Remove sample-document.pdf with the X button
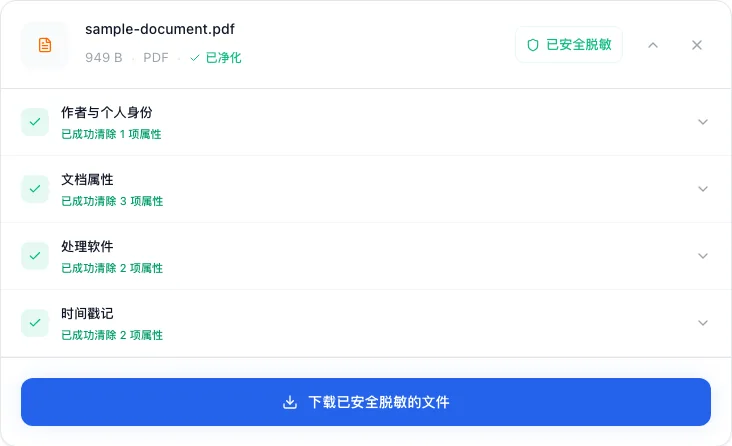 pos(697,45)
